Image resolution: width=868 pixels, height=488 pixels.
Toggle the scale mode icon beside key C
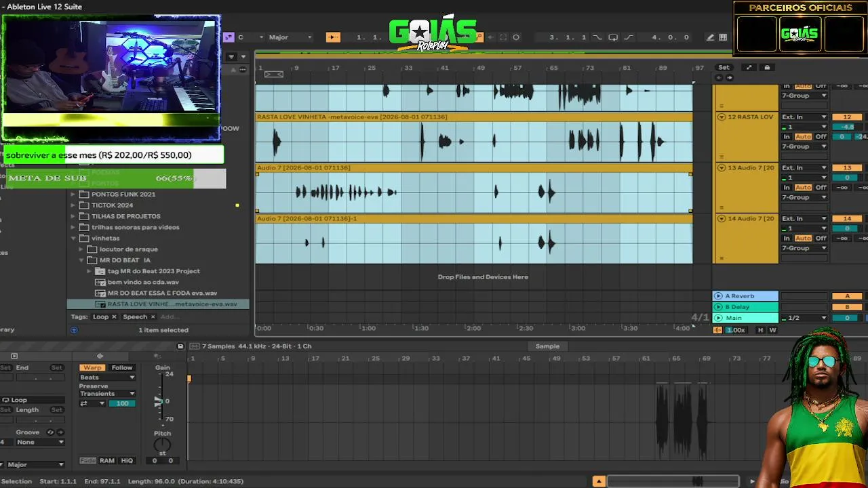(229, 37)
